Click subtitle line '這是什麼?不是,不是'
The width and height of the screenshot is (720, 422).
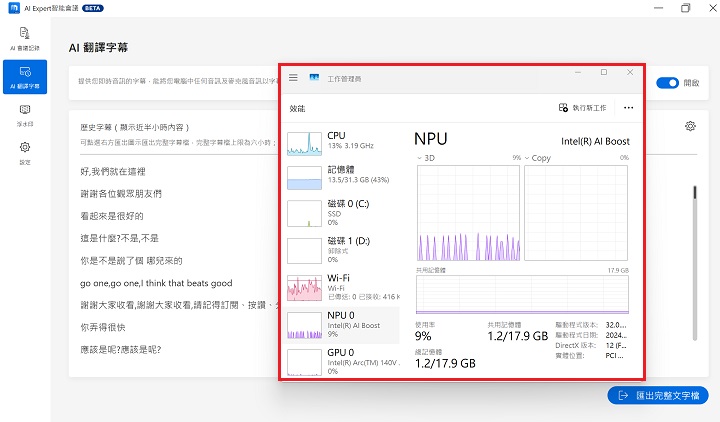pos(119,238)
